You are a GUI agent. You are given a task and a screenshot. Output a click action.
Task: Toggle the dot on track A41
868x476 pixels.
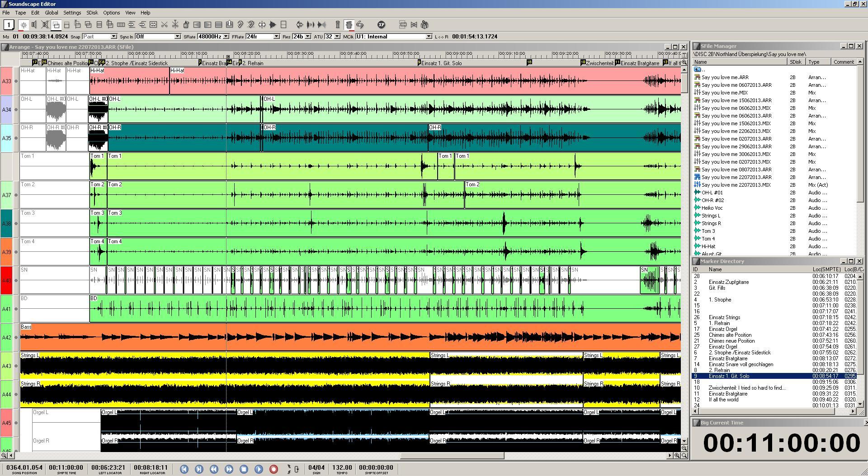16,309
